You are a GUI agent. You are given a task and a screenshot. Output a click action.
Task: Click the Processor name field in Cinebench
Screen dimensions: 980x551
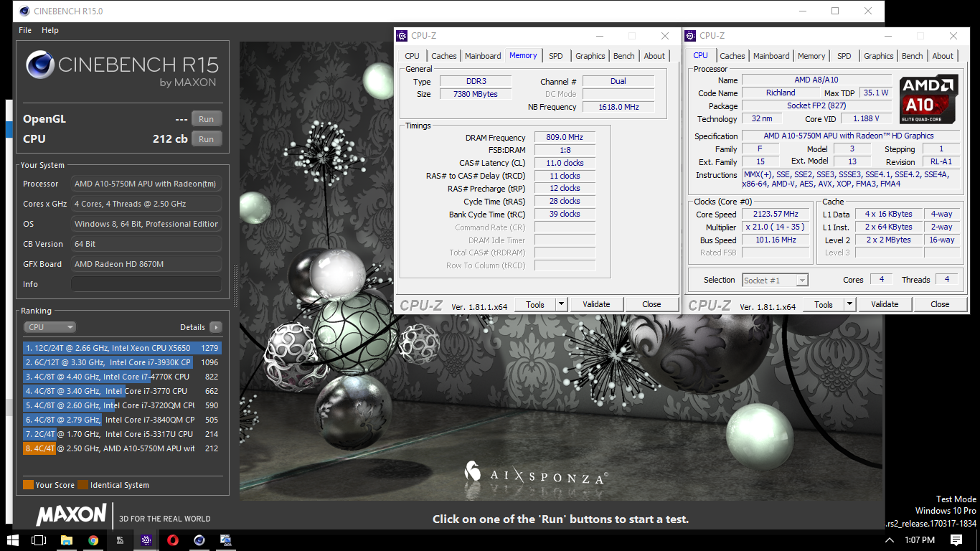coord(146,184)
